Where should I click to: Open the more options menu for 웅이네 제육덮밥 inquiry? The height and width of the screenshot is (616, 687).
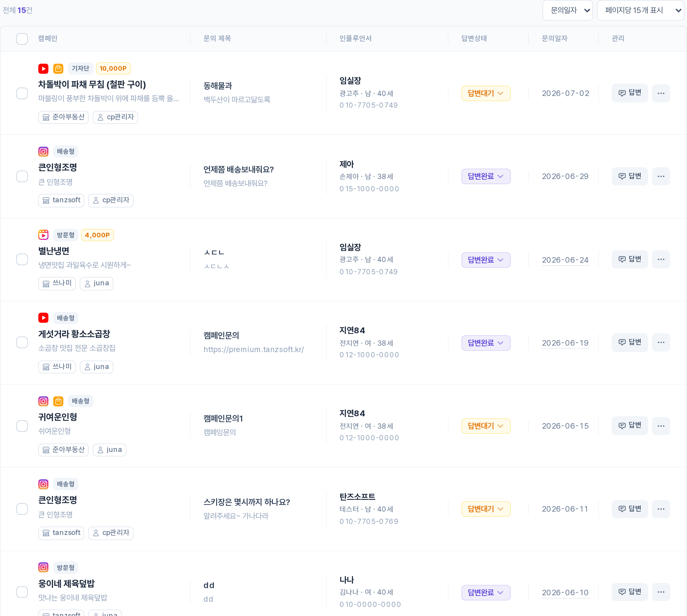(x=661, y=592)
